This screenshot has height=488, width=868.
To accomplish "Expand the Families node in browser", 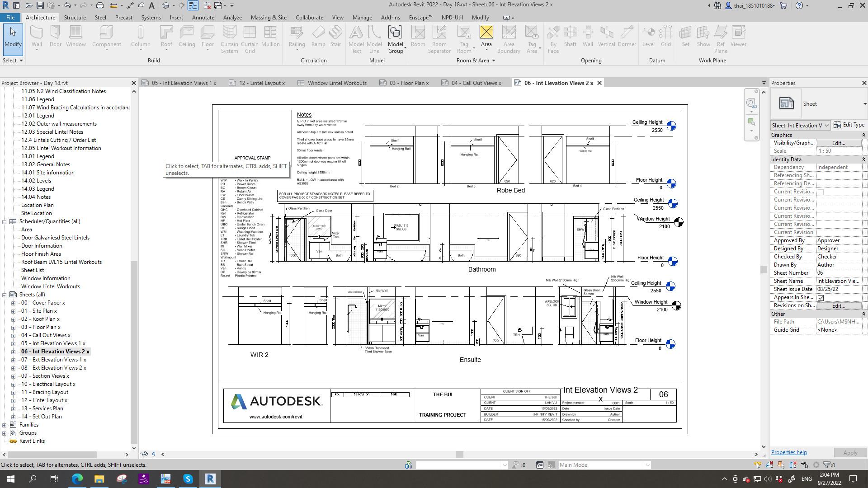I will point(5,425).
